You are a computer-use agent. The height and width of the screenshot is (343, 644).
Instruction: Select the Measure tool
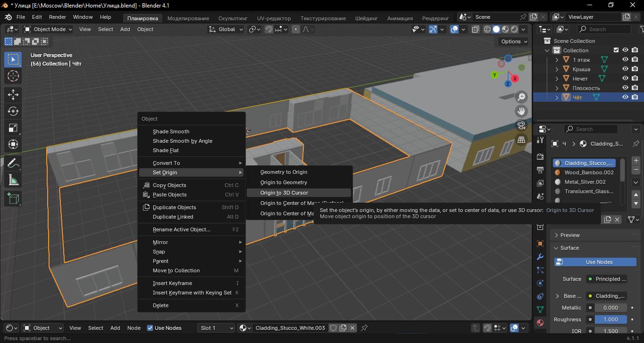pyautogui.click(x=13, y=180)
